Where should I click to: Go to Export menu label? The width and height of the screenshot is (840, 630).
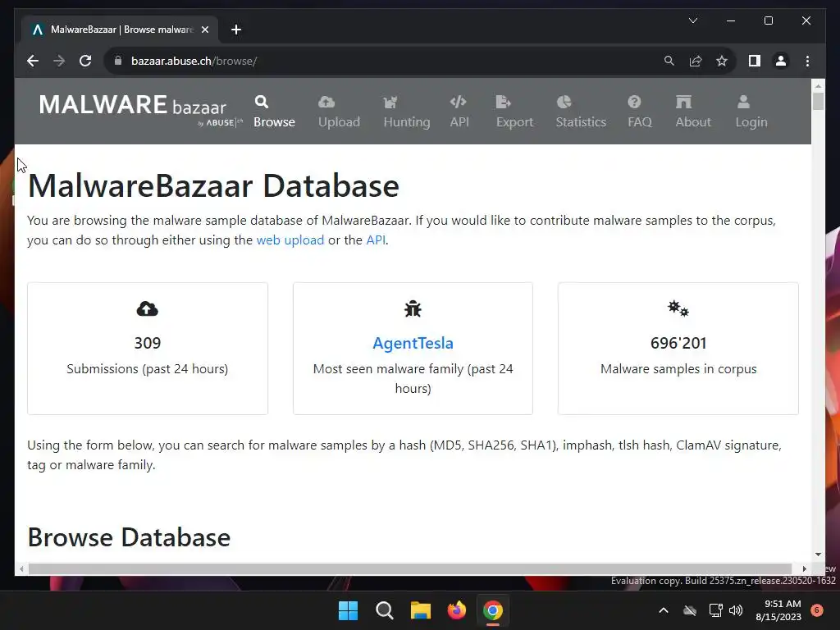514,122
